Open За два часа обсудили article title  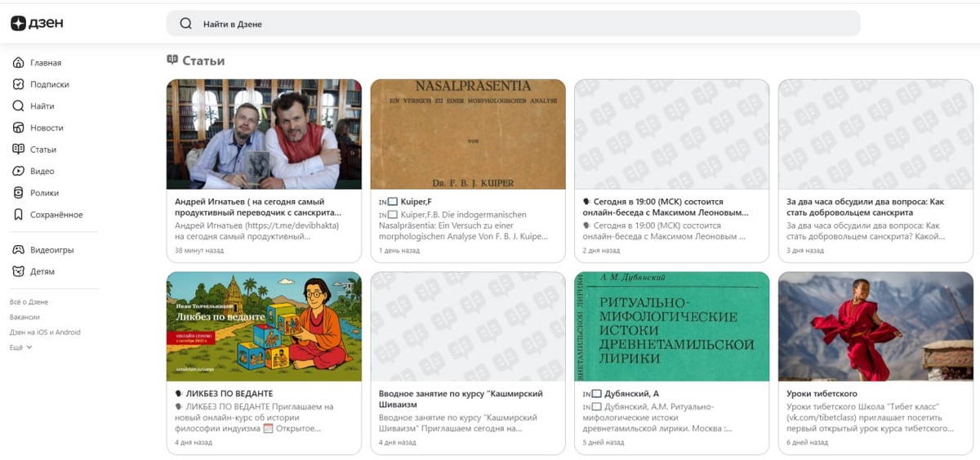click(x=866, y=207)
